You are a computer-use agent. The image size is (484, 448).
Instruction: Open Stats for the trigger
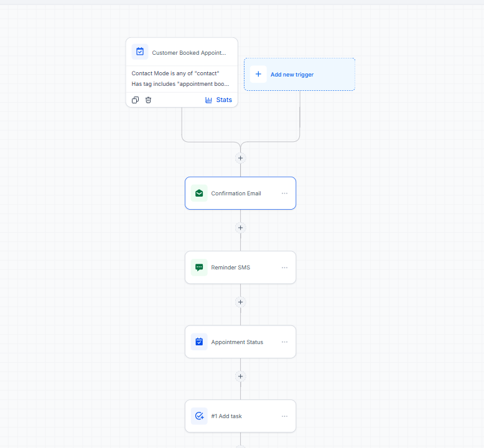point(218,100)
